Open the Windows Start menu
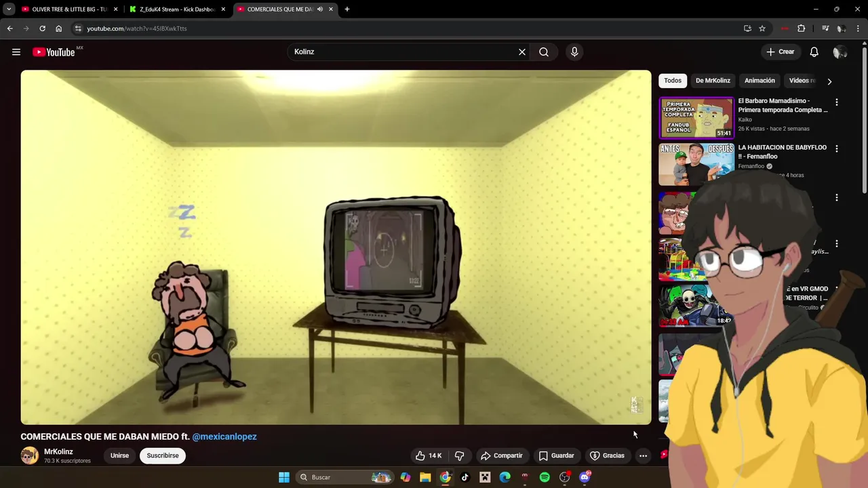Viewport: 868px width, 488px height. tap(284, 477)
